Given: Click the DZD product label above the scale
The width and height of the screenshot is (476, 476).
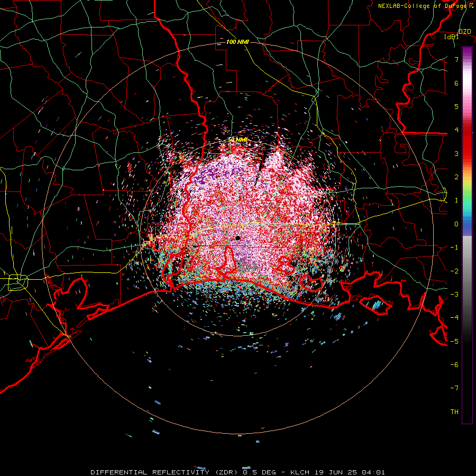Looking at the screenshot, I should 465,32.
